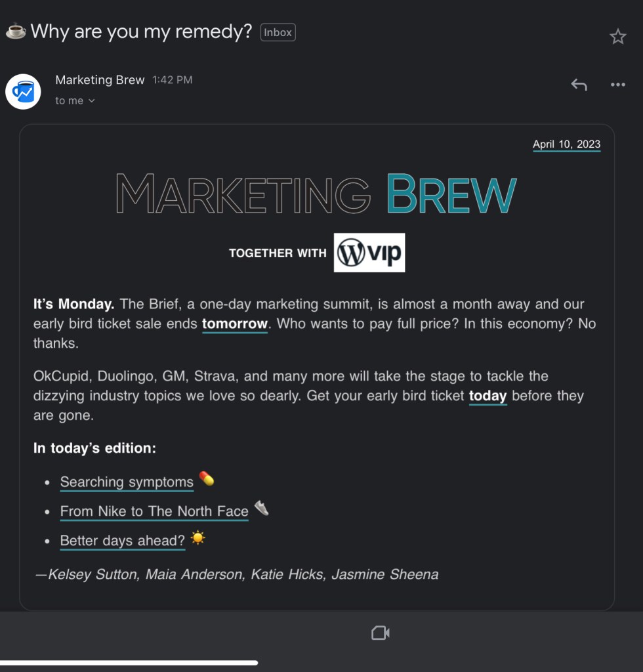Tap the home indicator bar at bottom
This screenshot has width=643, height=672.
(x=129, y=663)
